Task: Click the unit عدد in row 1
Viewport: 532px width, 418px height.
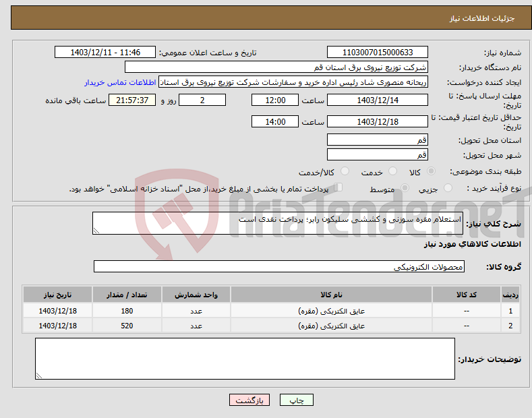Action: [x=196, y=310]
